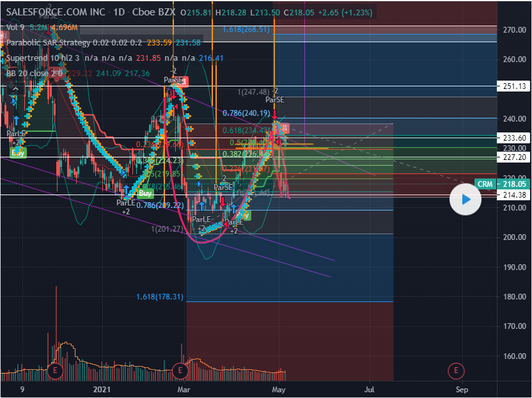Select the green Buy label beside the 215.46 level
The height and width of the screenshot is (398, 532).
tap(145, 193)
